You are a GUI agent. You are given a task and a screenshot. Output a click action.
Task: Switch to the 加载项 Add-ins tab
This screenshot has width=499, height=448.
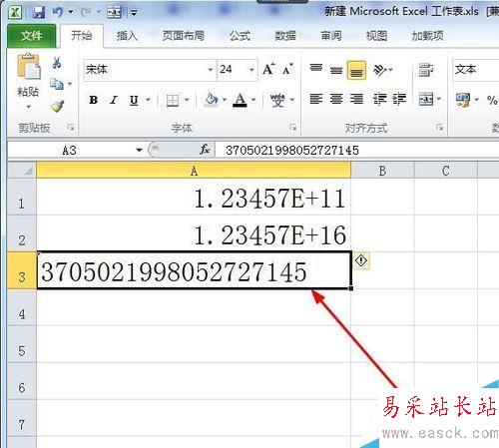[x=428, y=36]
